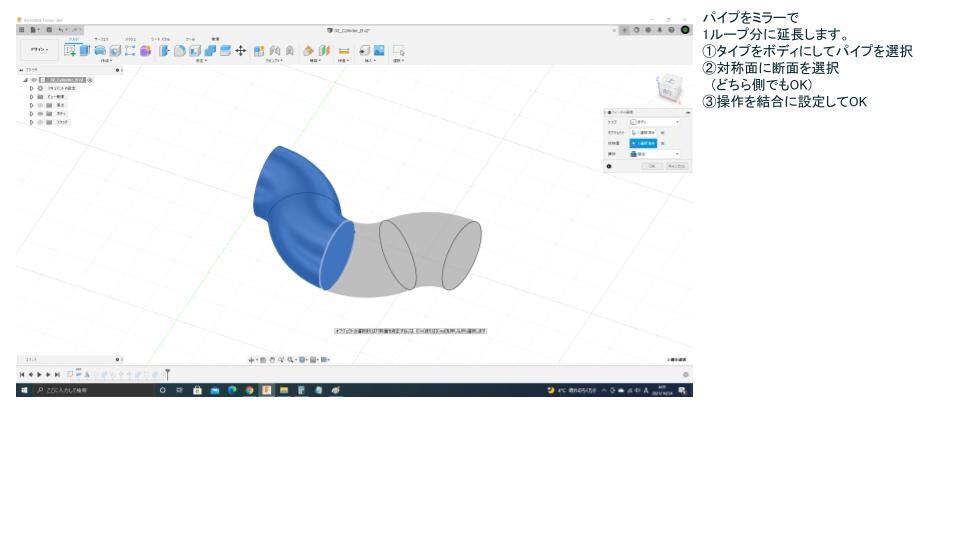The width and height of the screenshot is (960, 540).
Task: Click the Objects selection field in dialog
Action: (x=643, y=133)
